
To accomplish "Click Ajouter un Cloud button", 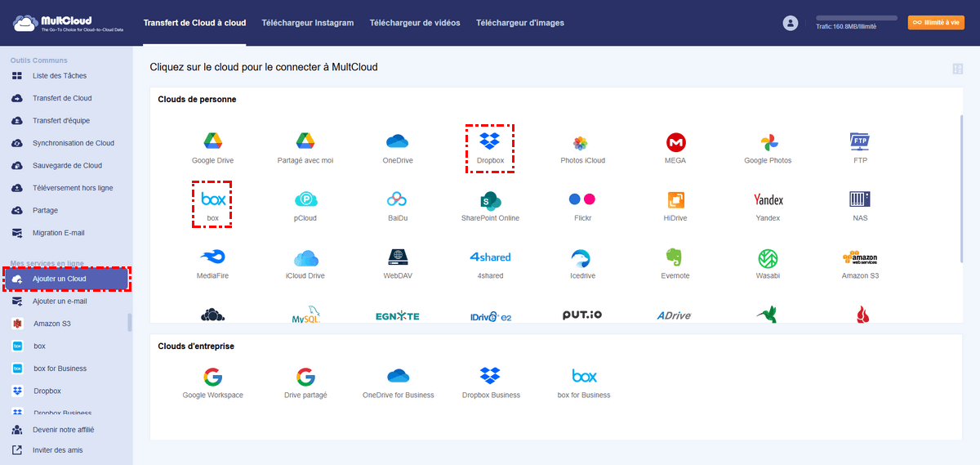I will tap(66, 279).
